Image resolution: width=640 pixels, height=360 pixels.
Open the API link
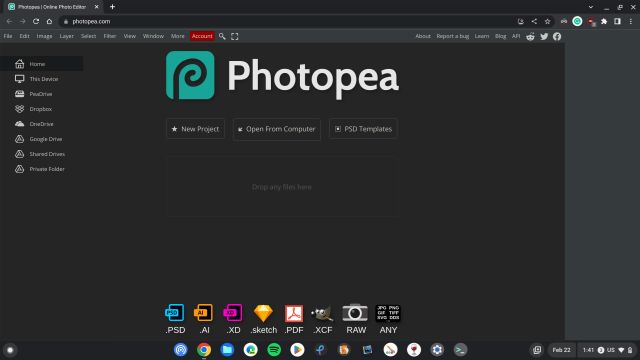516,36
